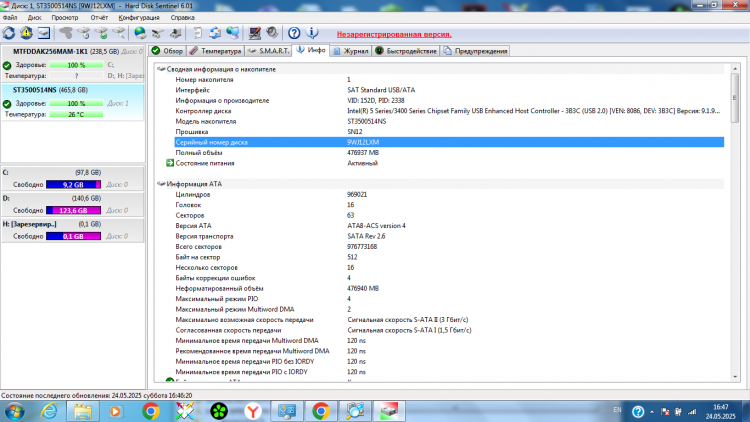Viewport: 750px width, 422px height.
Task: Click the Hard Disk Sentinel taskbar icon
Action: 389,411
